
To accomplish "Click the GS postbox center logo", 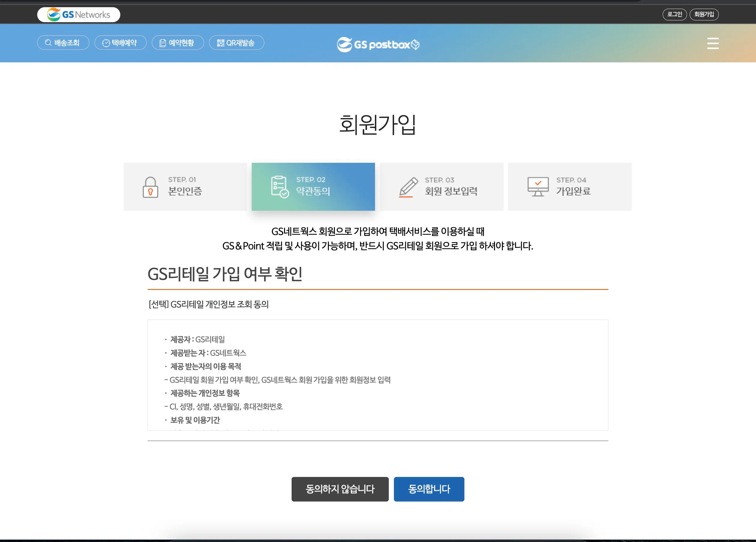I will (x=378, y=44).
